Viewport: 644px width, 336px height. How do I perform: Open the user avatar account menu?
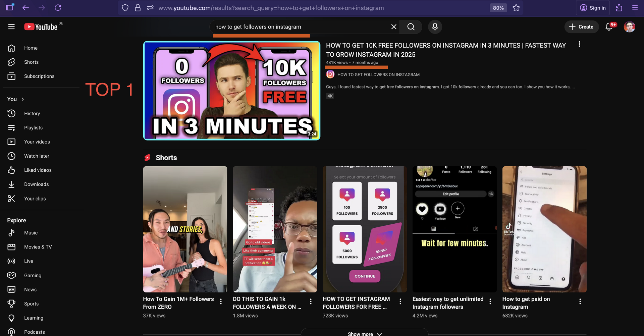(629, 27)
